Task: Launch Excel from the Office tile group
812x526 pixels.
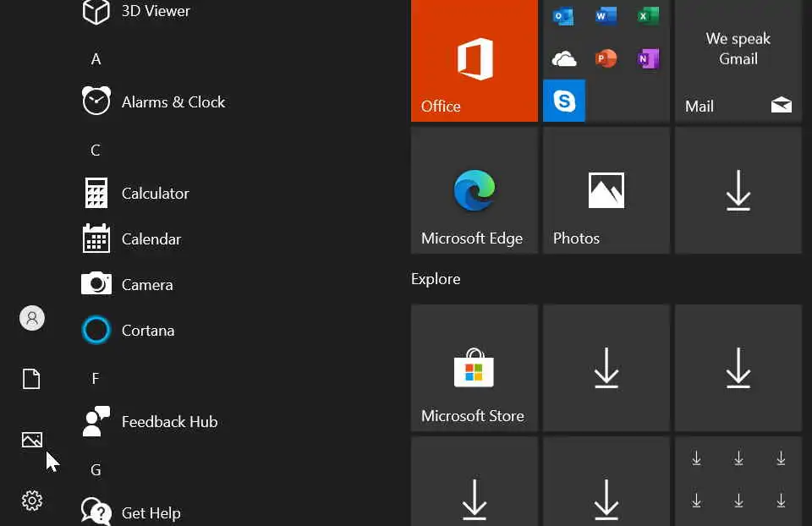Action: [649, 17]
